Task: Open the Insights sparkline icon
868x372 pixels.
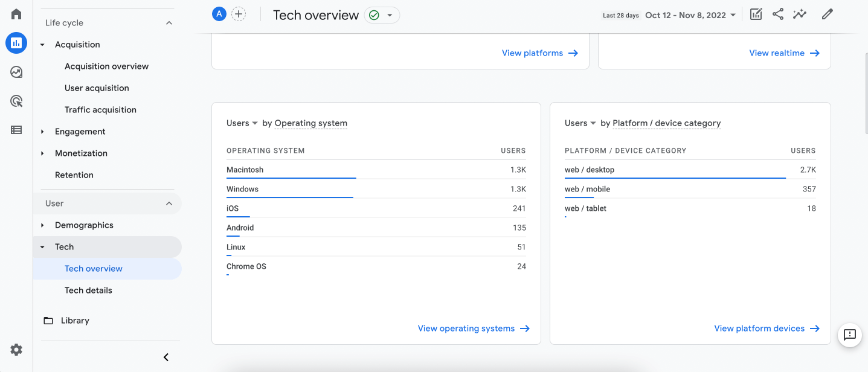Action: 800,14
